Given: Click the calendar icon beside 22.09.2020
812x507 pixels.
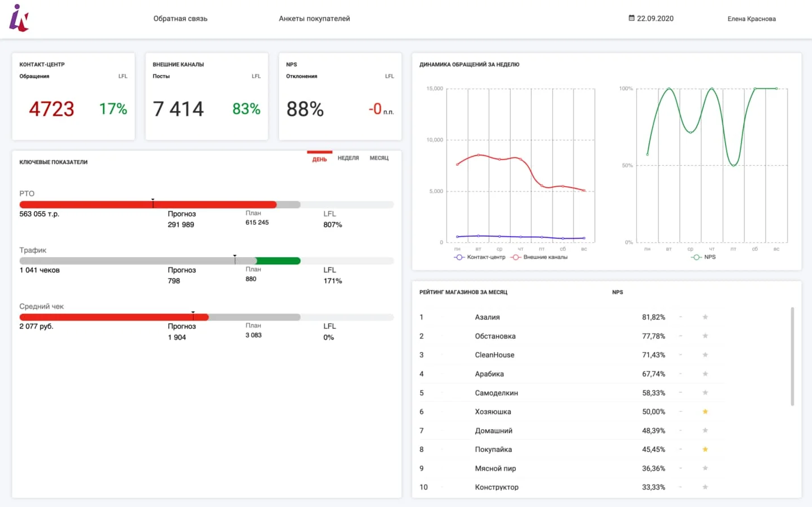Looking at the screenshot, I should click(x=631, y=18).
